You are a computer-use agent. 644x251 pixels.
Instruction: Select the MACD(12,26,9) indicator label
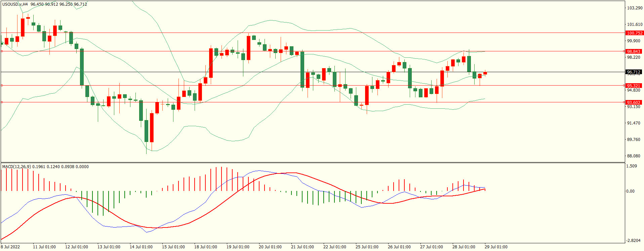coord(16,166)
